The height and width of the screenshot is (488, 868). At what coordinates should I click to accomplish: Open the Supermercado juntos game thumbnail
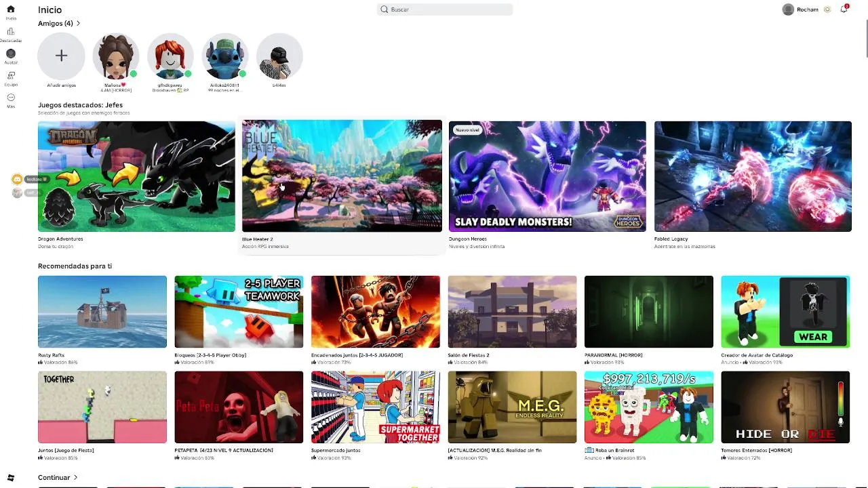(x=376, y=407)
